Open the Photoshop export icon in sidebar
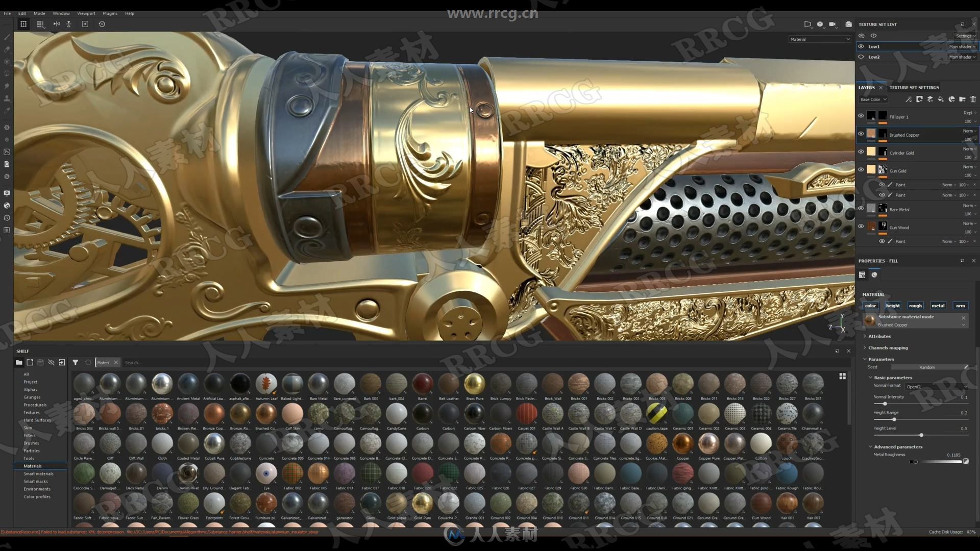 (x=7, y=152)
